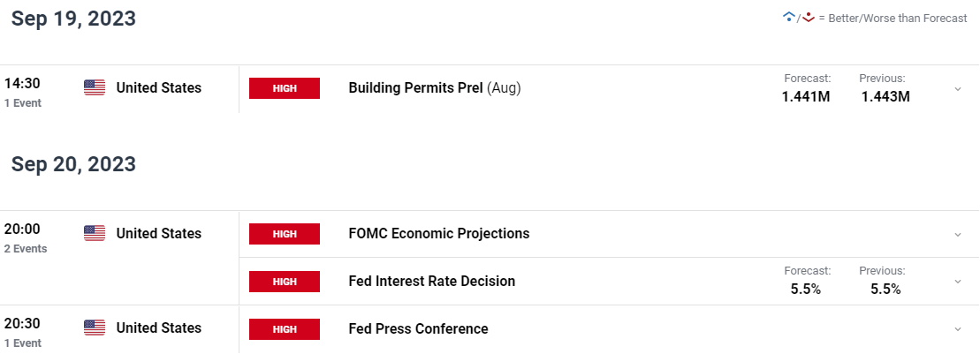This screenshot has height=354, width=980.
Task: Click the 1.441M forecast value
Action: tap(806, 97)
